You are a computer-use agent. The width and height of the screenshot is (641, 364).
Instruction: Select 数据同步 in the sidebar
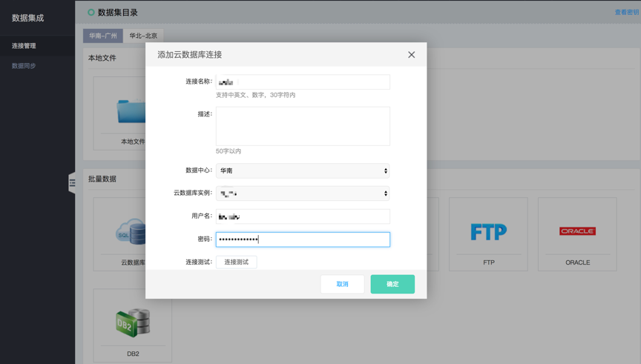[24, 66]
